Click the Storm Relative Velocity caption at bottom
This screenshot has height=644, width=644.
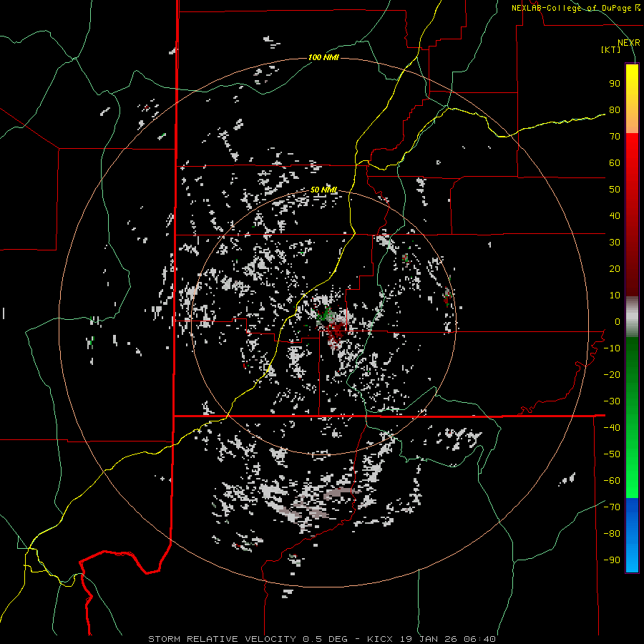point(322,639)
